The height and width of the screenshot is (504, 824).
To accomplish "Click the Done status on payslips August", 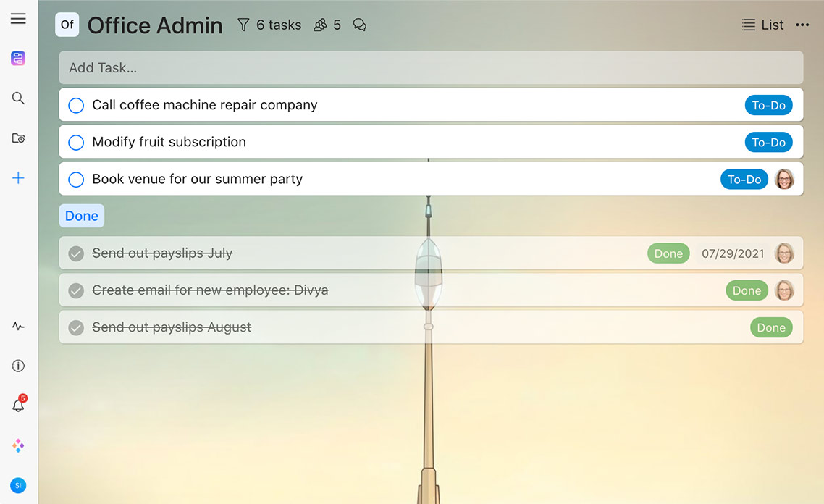I will (770, 328).
